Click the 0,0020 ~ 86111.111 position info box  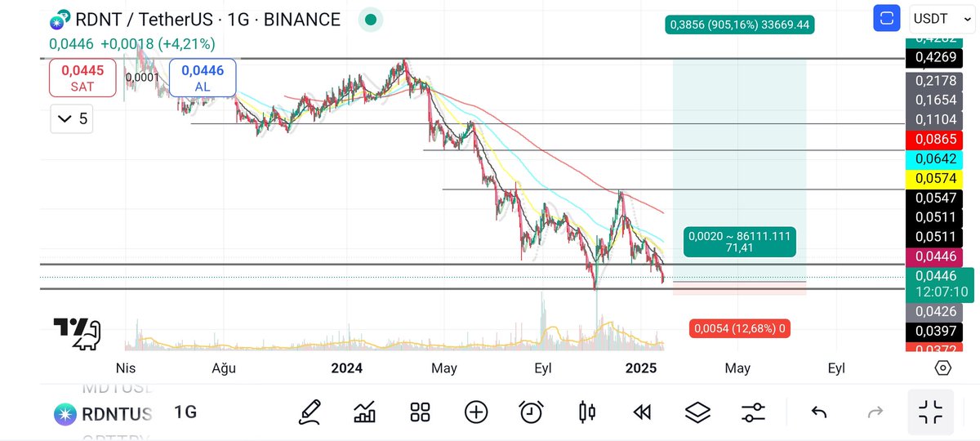(x=739, y=241)
